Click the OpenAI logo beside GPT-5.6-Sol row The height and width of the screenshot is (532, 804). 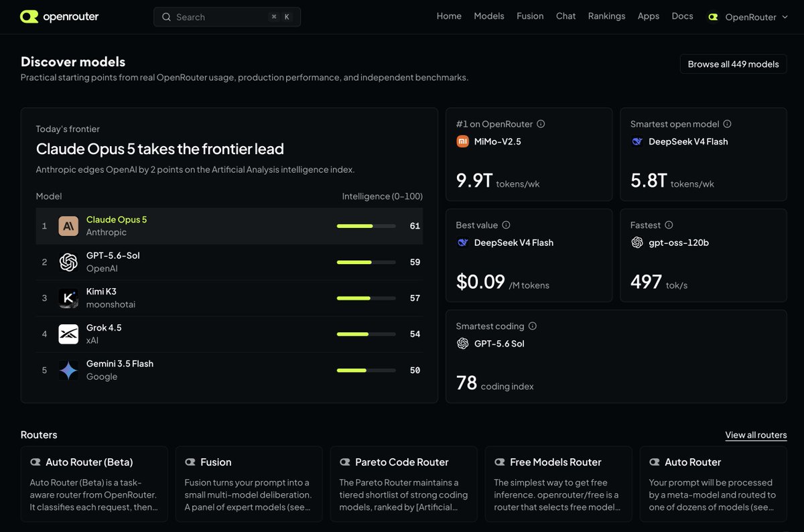(68, 262)
